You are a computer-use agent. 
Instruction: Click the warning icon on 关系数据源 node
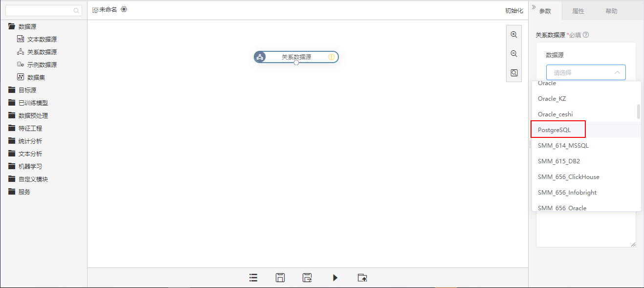coord(332,57)
